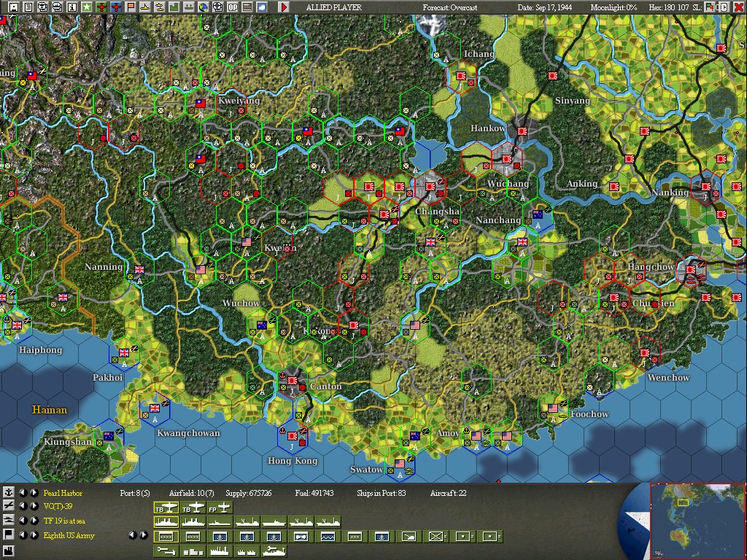Toggle the XXX corps unit filter

(x=355, y=537)
